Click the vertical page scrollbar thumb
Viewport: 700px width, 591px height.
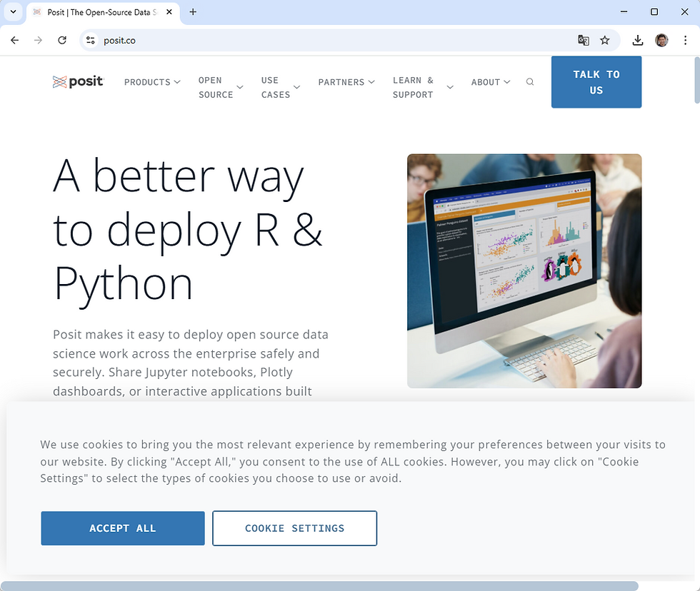697,80
